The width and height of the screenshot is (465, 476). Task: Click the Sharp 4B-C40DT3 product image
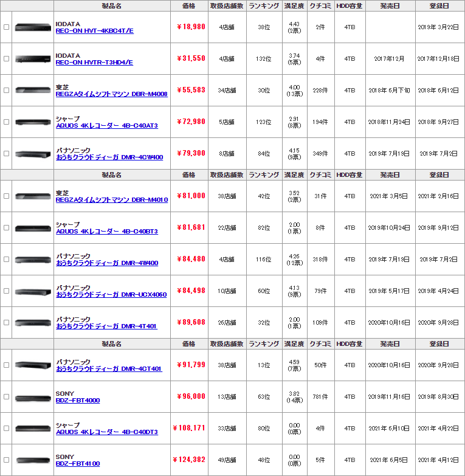point(33,429)
